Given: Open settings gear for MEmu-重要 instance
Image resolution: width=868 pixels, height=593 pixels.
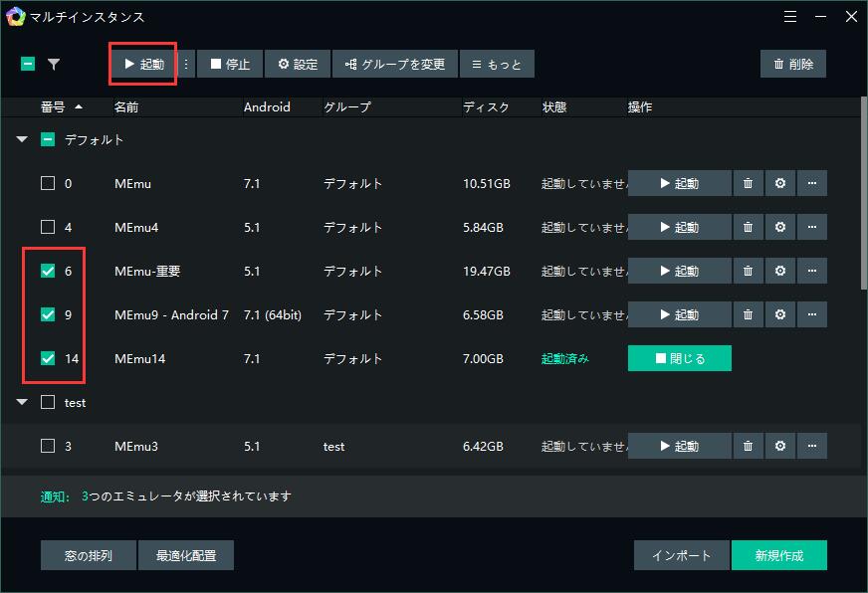Looking at the screenshot, I should [779, 271].
